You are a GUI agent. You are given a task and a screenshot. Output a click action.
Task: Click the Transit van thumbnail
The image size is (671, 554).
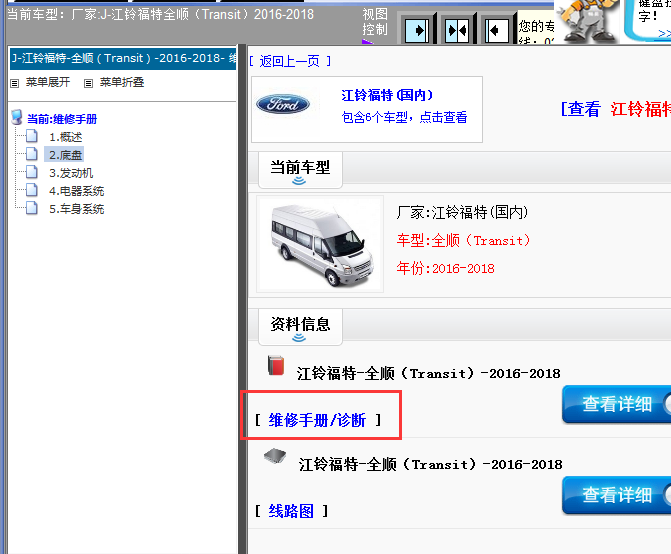[x=320, y=244]
